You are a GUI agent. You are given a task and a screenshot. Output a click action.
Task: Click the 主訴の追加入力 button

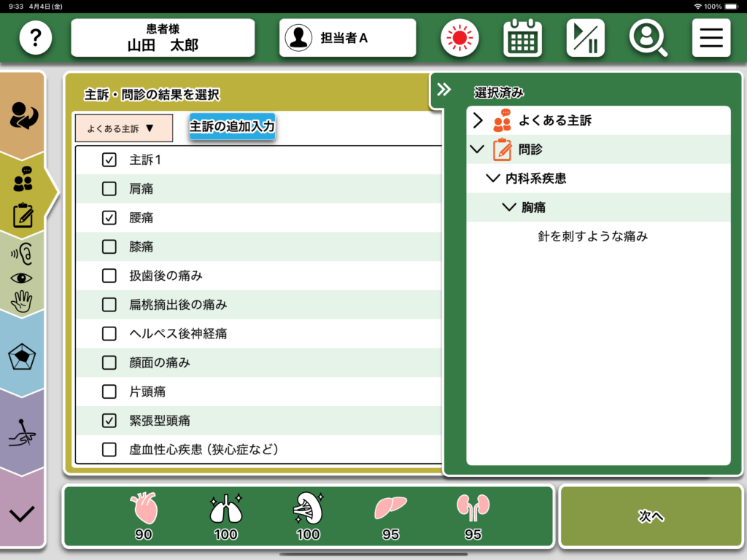[x=232, y=127]
